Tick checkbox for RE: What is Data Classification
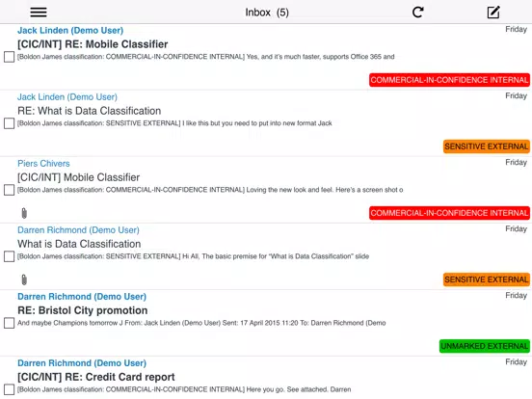This screenshot has height=399, width=532. [10, 123]
